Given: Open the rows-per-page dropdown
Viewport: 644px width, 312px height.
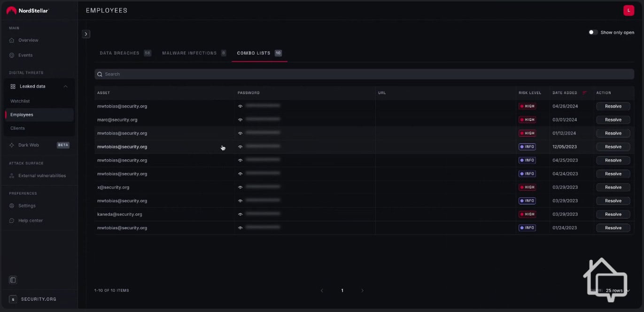Looking at the screenshot, I should pyautogui.click(x=617, y=291).
